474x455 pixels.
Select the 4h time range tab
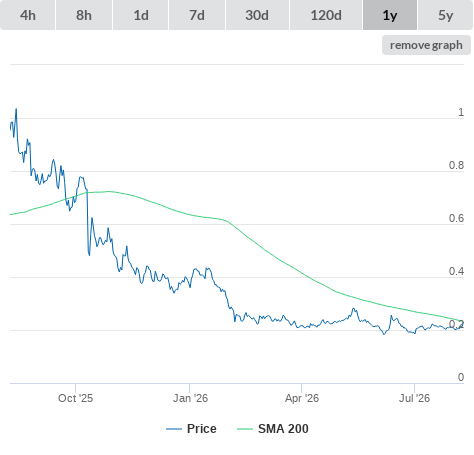27,15
